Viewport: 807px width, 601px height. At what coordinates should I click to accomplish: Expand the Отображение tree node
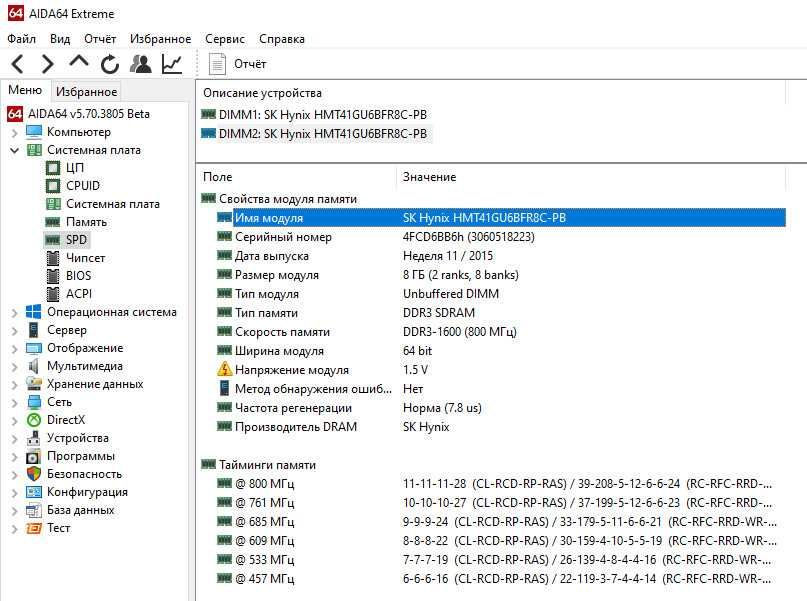[x=14, y=349]
